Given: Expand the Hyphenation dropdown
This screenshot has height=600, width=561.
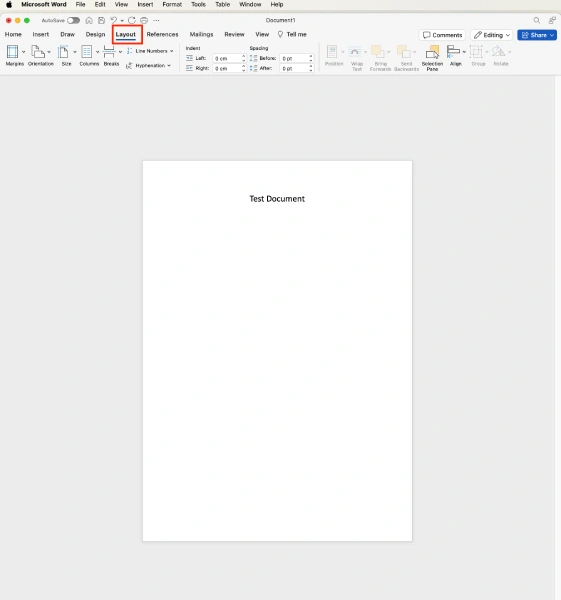Looking at the screenshot, I should click(169, 65).
